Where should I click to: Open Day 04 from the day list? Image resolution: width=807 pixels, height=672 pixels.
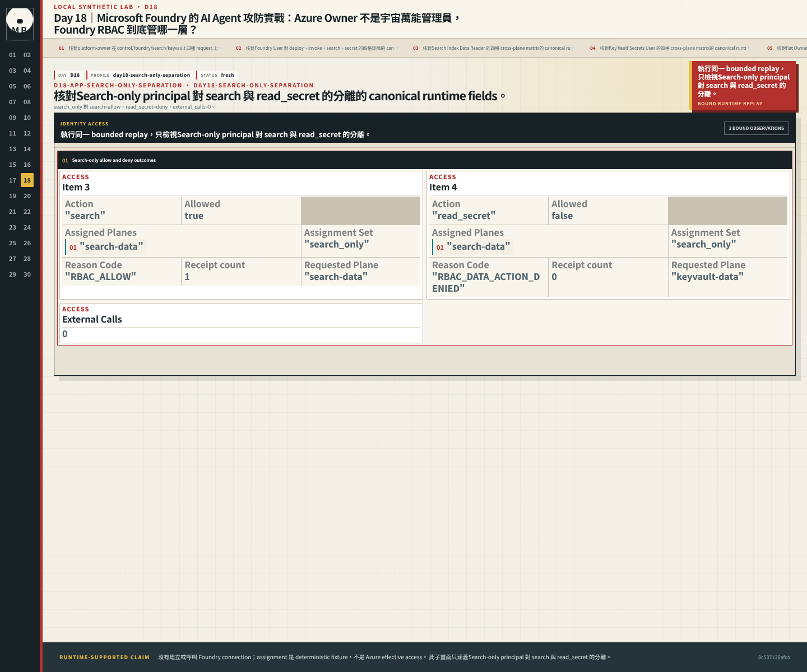[x=27, y=71]
